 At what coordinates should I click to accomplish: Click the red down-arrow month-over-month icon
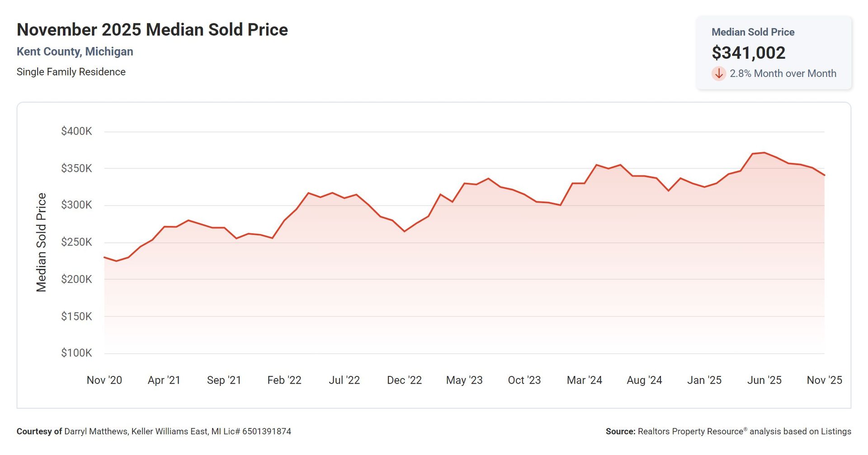click(718, 73)
